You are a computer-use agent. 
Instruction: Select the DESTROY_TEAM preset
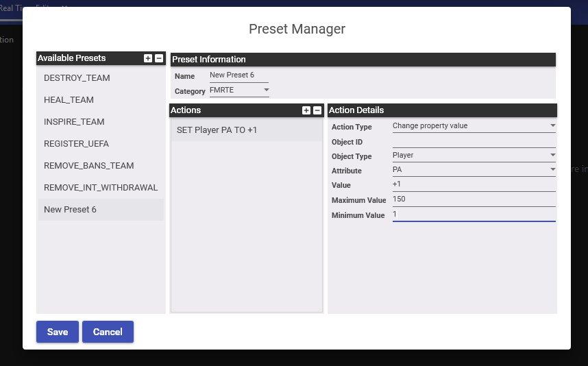(x=77, y=78)
